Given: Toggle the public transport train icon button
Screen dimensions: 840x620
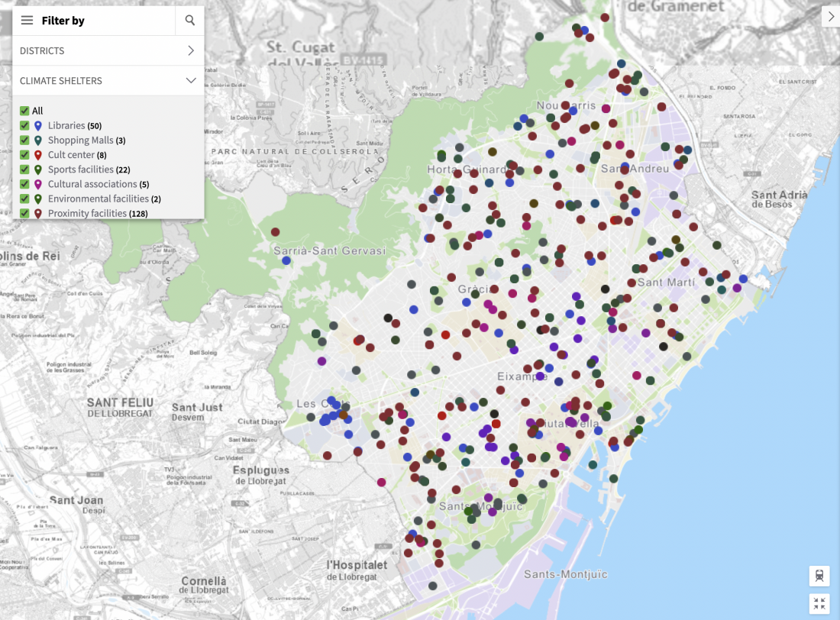Looking at the screenshot, I should coord(819,576).
